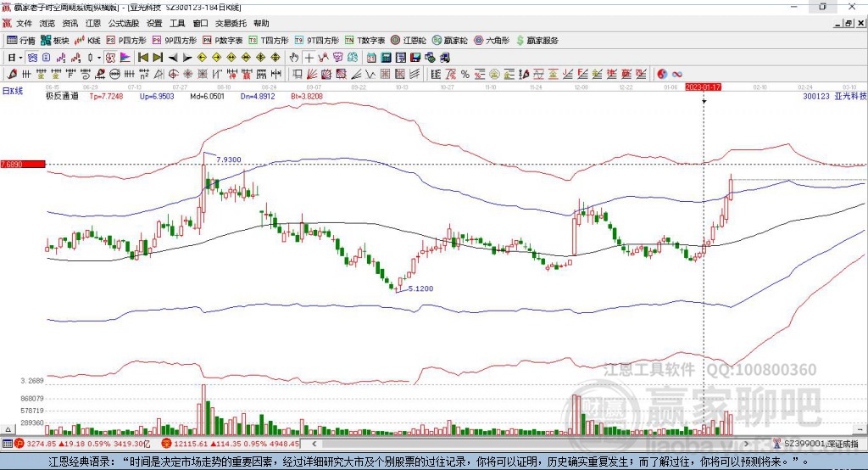Click the black right arrow icon

(x=187, y=58)
